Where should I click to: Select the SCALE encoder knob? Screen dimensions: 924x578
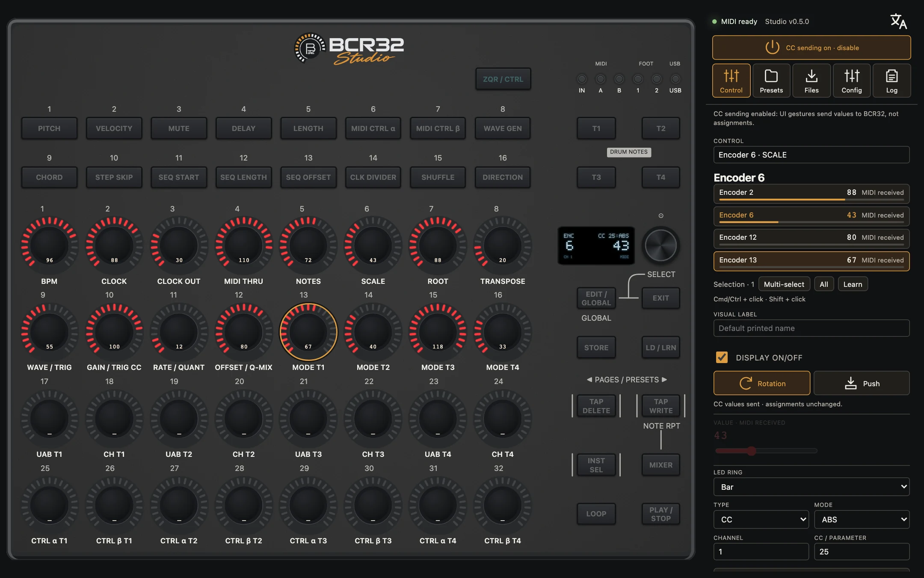(x=373, y=245)
